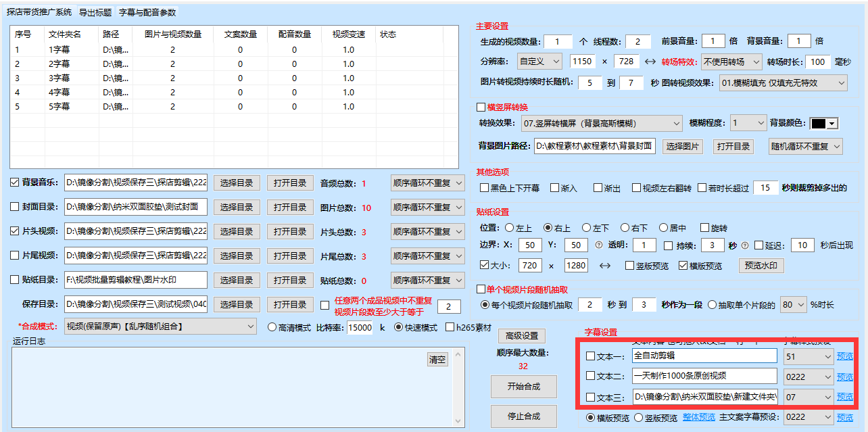Open the 字幕与配音参数 tab
The width and height of the screenshot is (868, 432).
(x=147, y=12)
